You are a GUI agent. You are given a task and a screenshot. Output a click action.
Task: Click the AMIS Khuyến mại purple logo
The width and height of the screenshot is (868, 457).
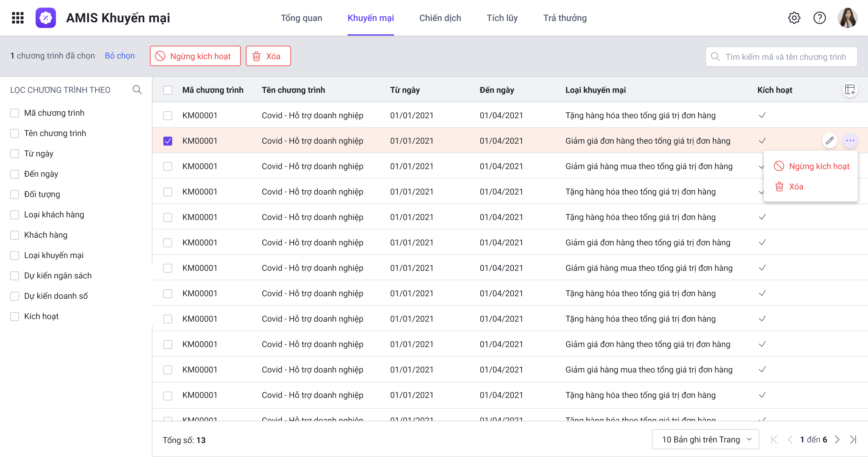pyautogui.click(x=46, y=18)
